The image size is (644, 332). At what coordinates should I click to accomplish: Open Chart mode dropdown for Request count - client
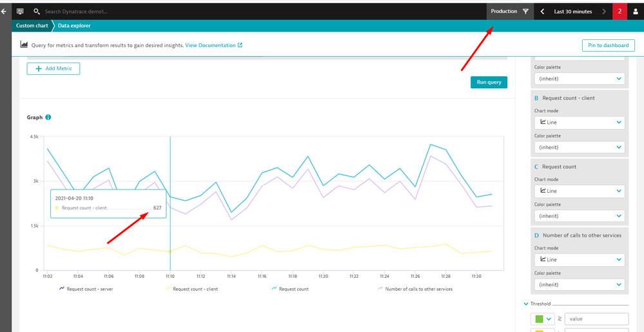pyautogui.click(x=579, y=122)
